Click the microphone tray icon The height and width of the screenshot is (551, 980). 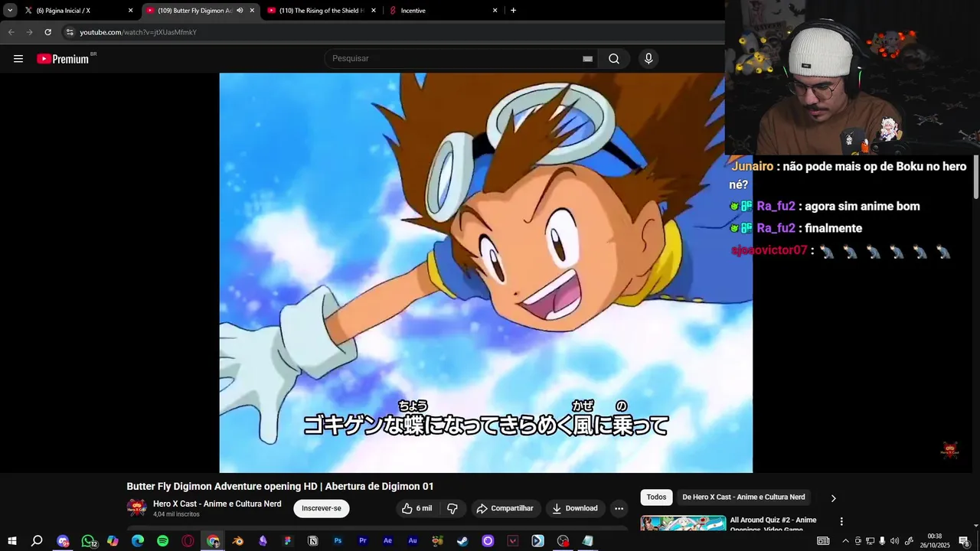coord(882,541)
